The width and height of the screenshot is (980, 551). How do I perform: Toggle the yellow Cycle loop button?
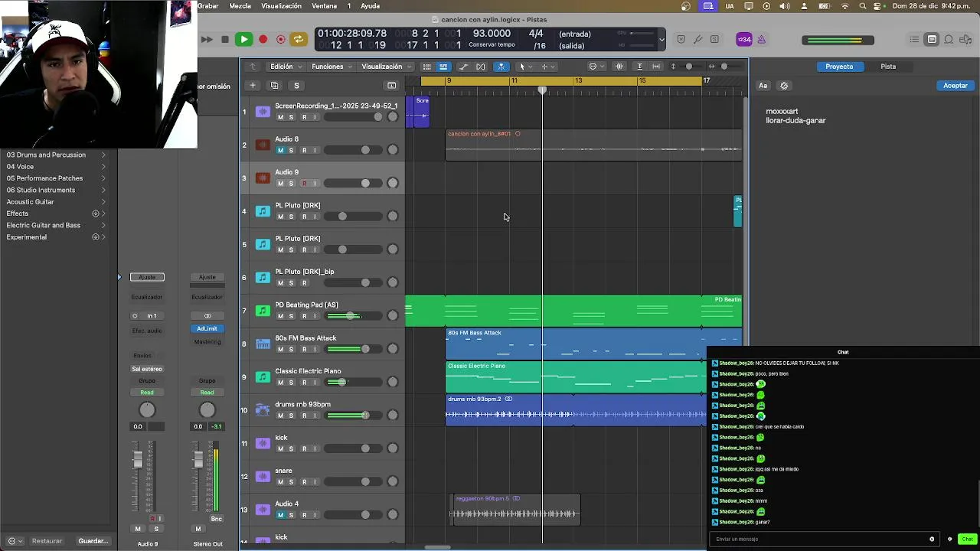298,39
